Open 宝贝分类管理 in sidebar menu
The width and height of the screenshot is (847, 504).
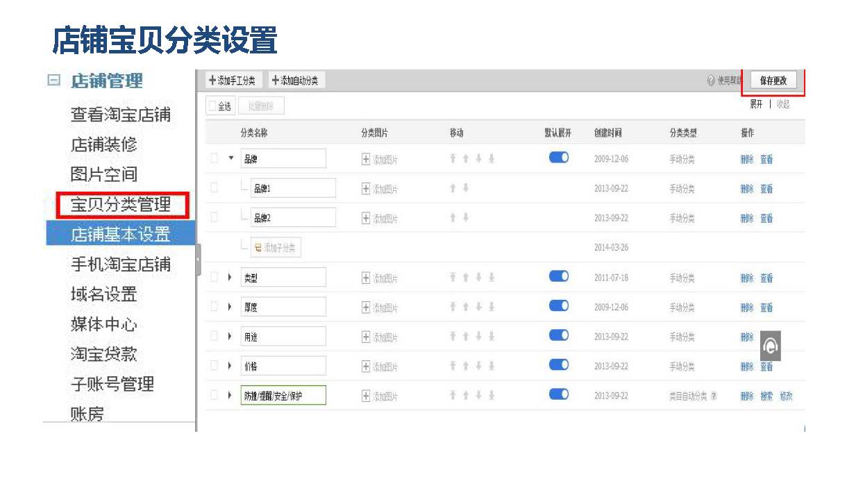tap(121, 205)
